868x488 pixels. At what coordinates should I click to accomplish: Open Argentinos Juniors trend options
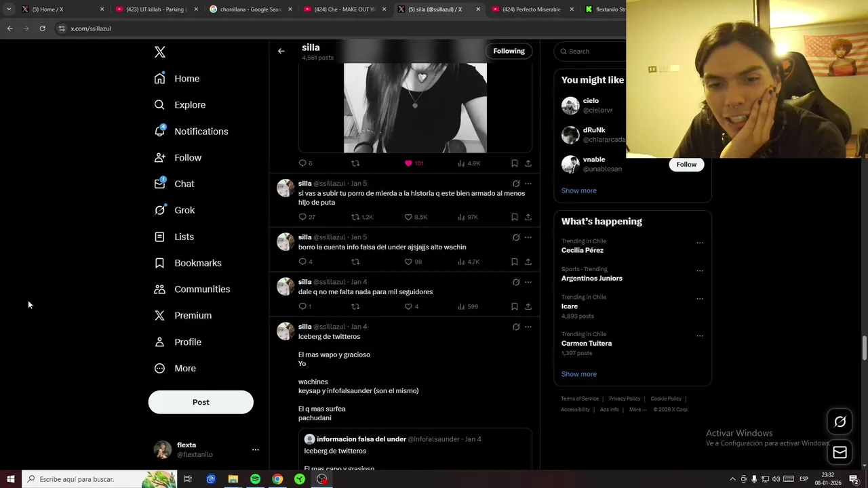(700, 271)
